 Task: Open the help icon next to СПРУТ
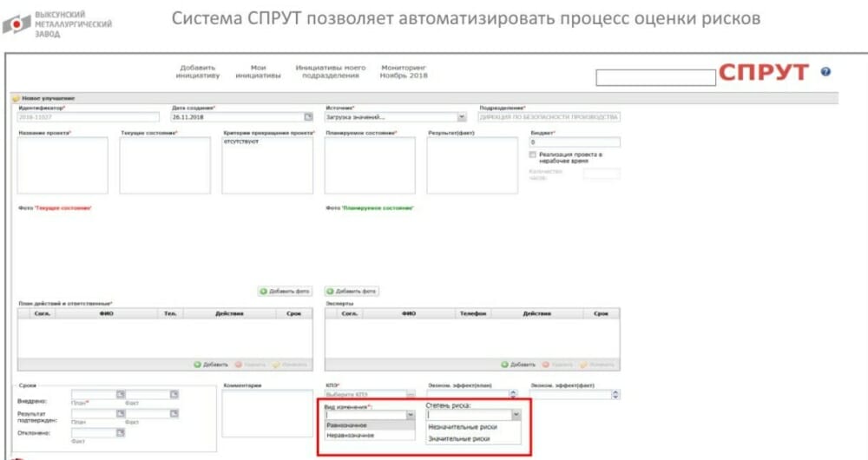coord(825,72)
